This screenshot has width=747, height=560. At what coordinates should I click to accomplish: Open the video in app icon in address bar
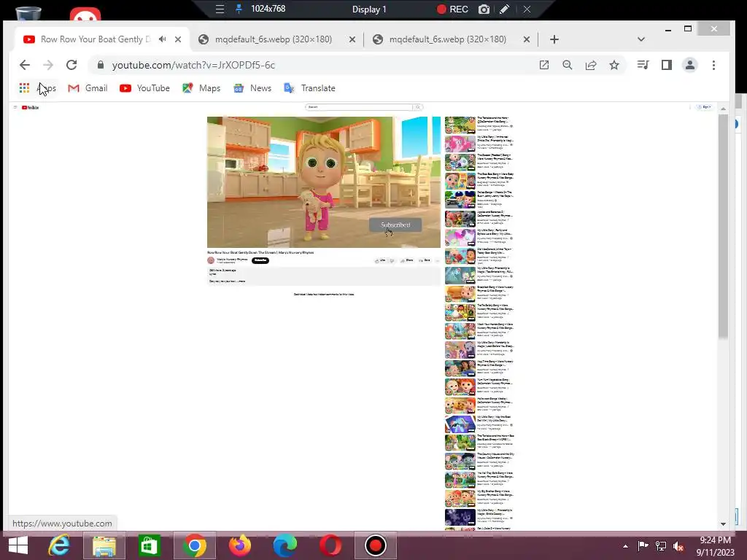(x=543, y=65)
